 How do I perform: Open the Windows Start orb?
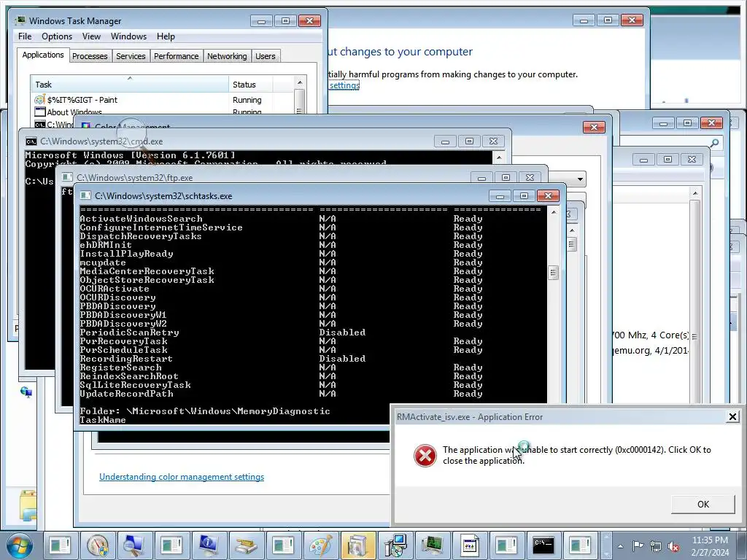click(19, 545)
